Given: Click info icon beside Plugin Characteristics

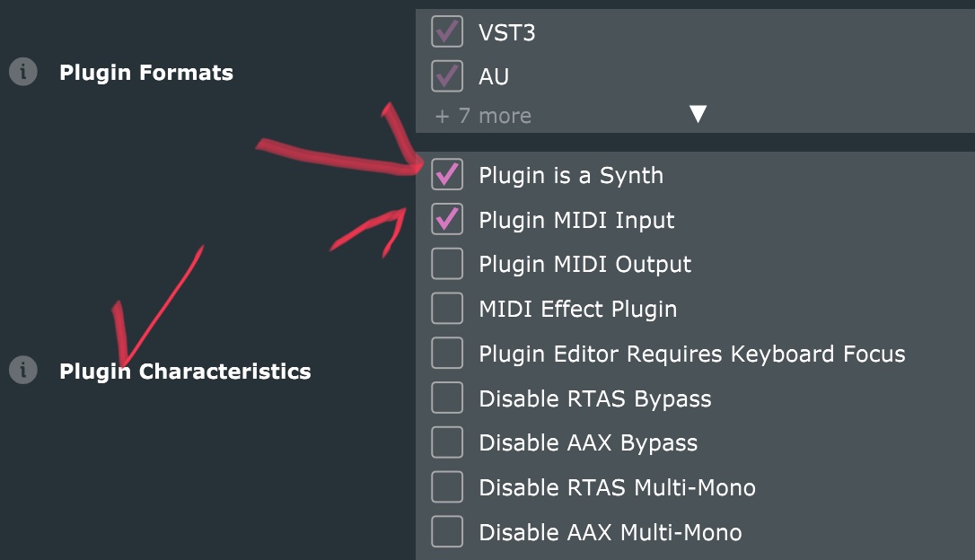Looking at the screenshot, I should click(23, 370).
